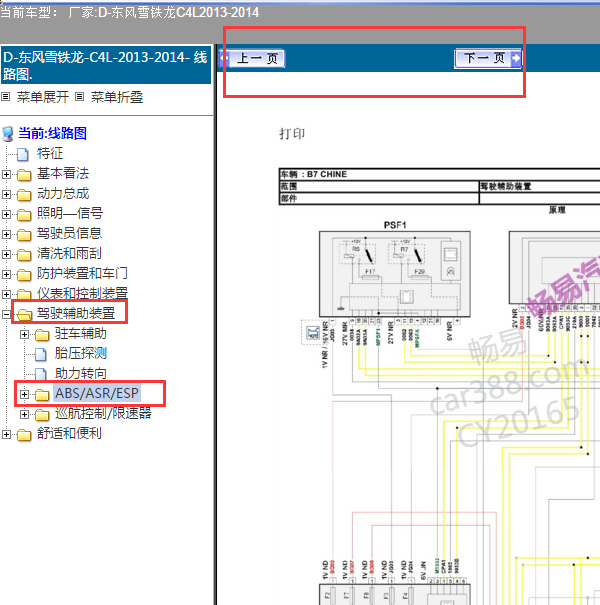Image resolution: width=600 pixels, height=605 pixels.
Task: Select the 巡航控制/限速器 tree item
Action: 103,413
